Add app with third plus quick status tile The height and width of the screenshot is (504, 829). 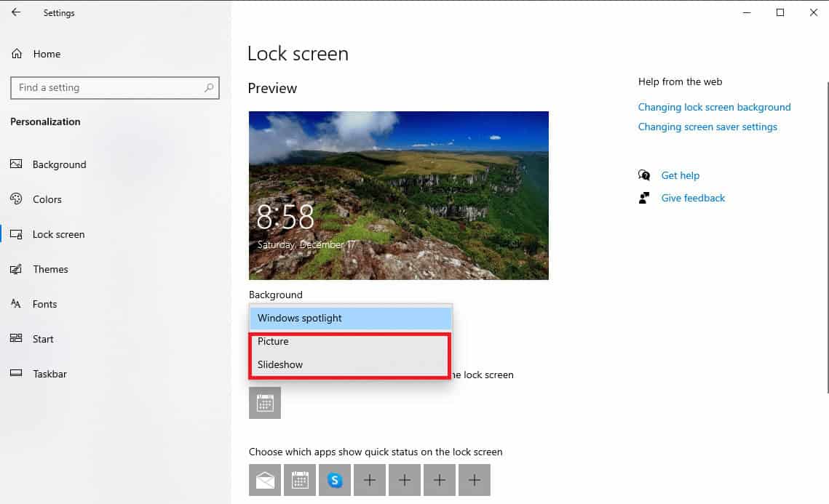440,480
